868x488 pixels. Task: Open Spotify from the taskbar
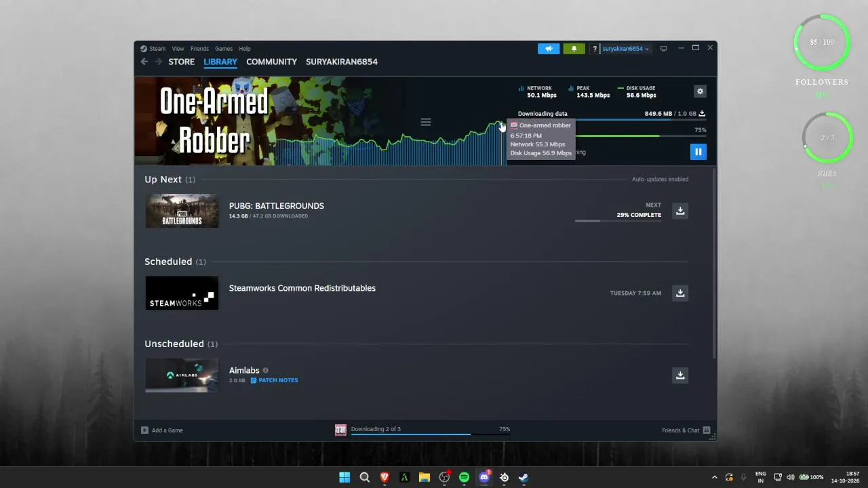click(464, 477)
